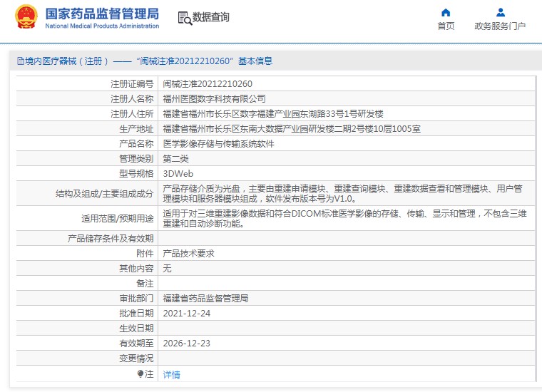542x392 pixels.
Task: Click the 生产地址 address value
Action: (292, 129)
